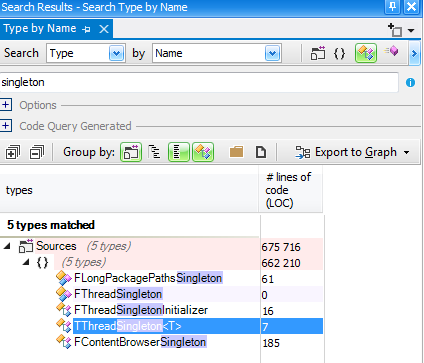Toggle group by source file icon

(261, 152)
